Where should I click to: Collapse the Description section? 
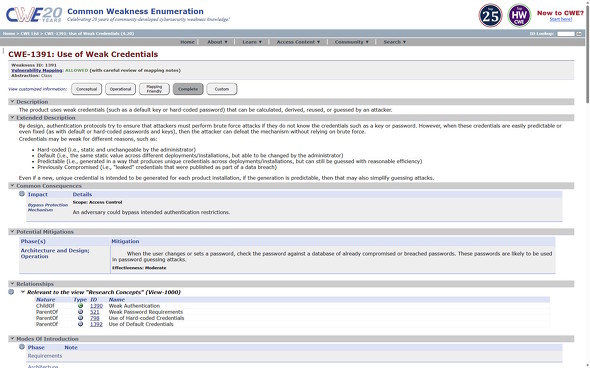point(12,102)
